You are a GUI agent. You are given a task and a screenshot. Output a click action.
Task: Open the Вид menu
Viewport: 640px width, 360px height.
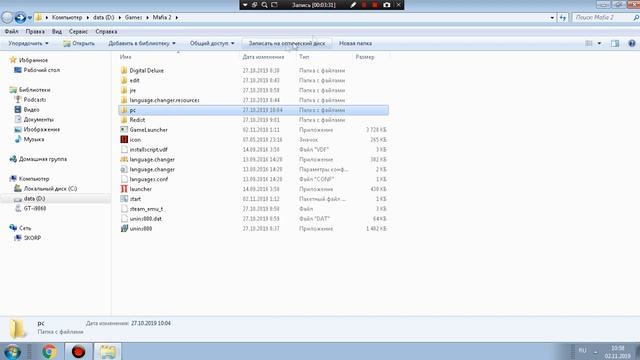click(x=57, y=31)
